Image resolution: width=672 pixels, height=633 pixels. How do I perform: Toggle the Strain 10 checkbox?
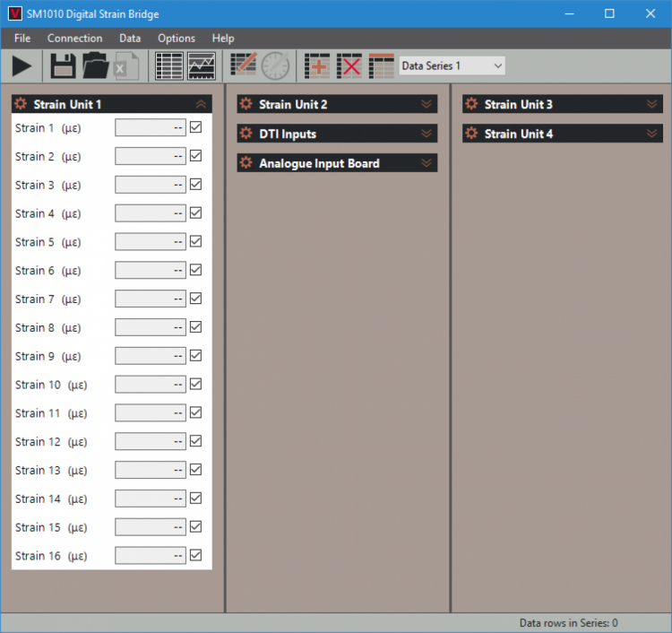tap(196, 384)
